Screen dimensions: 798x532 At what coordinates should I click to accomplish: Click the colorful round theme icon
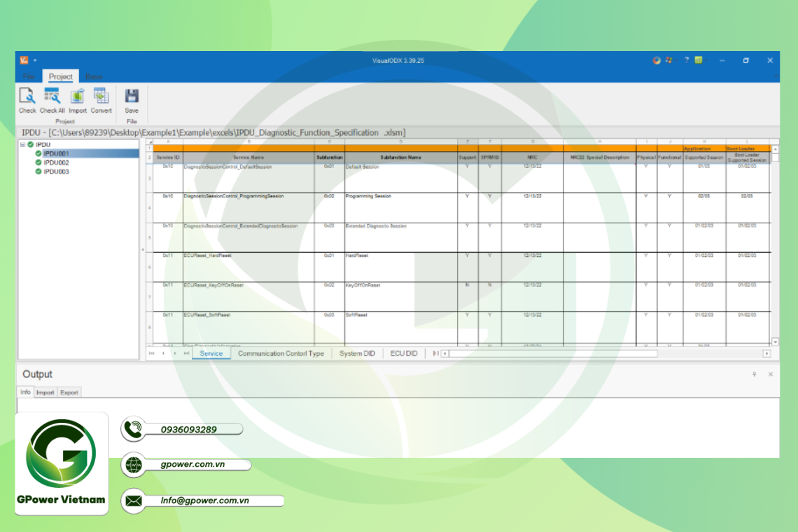pos(657,60)
